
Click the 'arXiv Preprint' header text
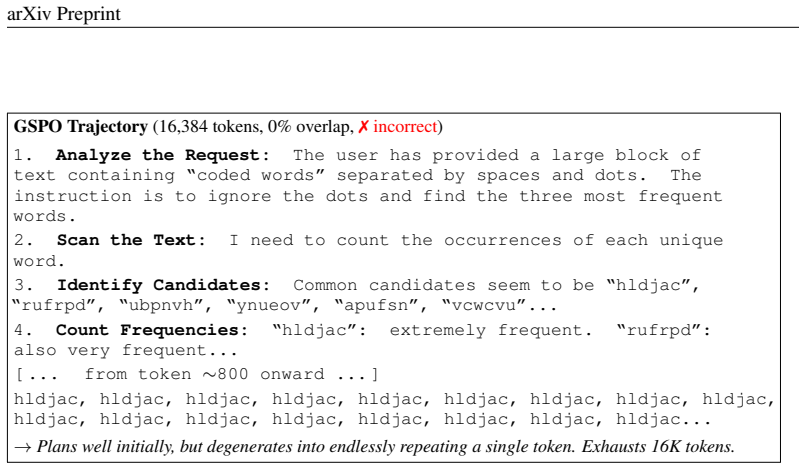tap(64, 14)
